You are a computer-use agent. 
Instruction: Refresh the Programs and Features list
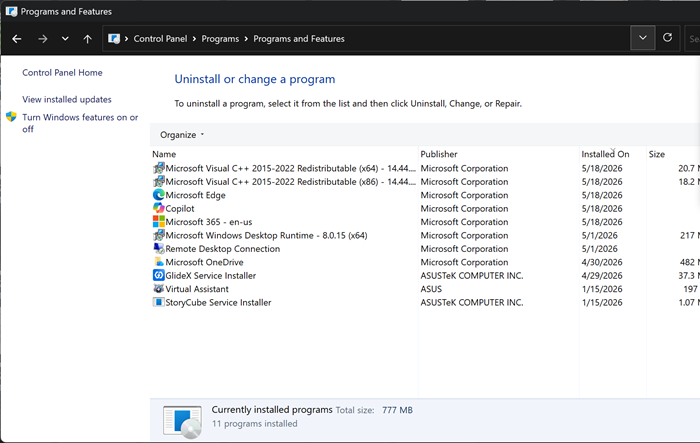667,38
